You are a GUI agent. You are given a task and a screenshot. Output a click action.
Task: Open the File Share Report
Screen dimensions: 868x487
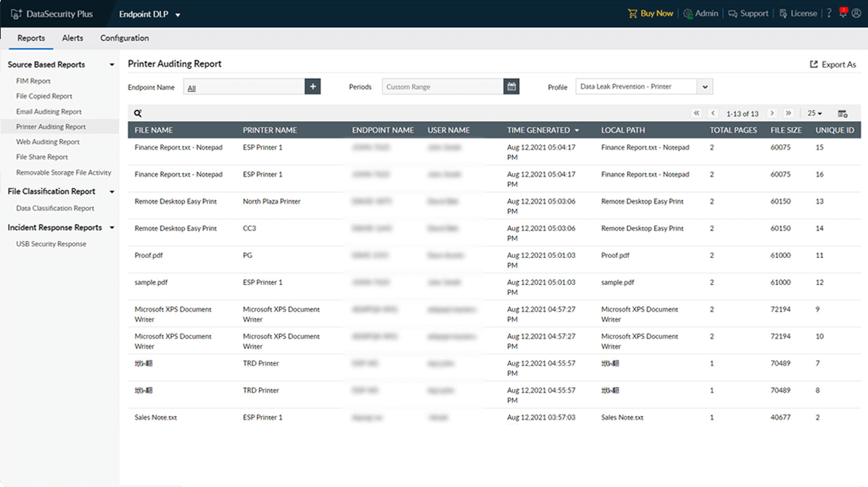[x=42, y=157]
